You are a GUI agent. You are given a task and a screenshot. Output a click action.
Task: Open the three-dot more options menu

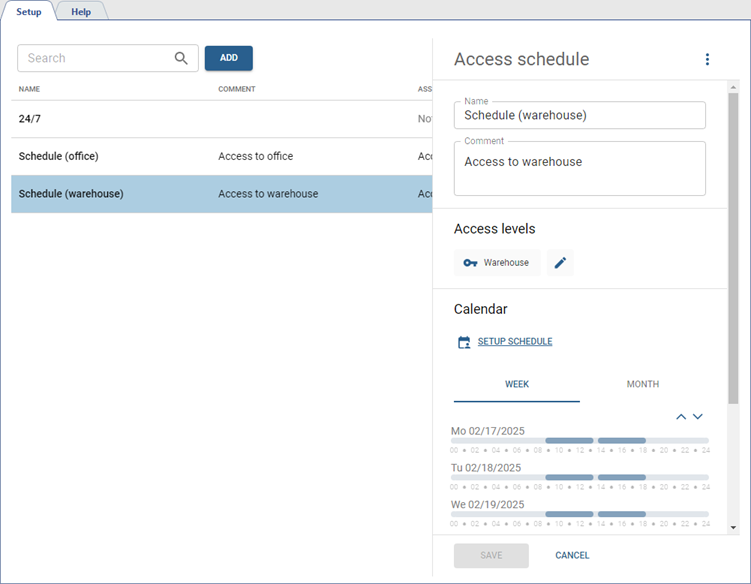pyautogui.click(x=707, y=60)
